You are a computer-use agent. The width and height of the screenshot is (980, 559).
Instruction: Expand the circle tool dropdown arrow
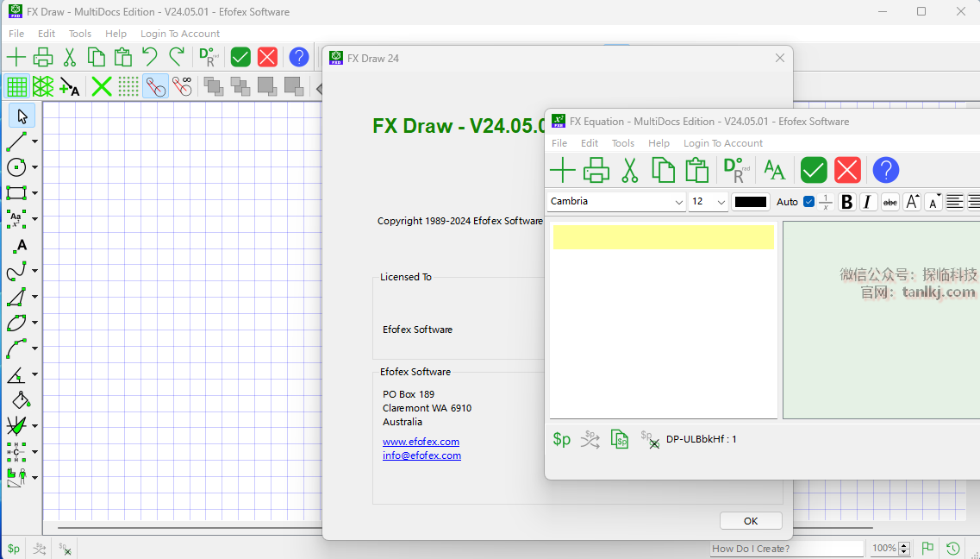coord(35,167)
